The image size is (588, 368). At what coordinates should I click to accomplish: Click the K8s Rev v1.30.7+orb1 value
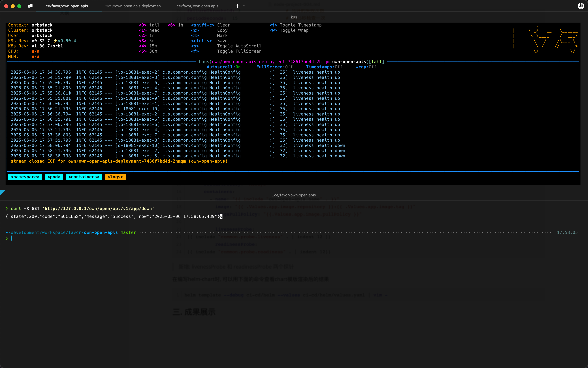point(47,46)
